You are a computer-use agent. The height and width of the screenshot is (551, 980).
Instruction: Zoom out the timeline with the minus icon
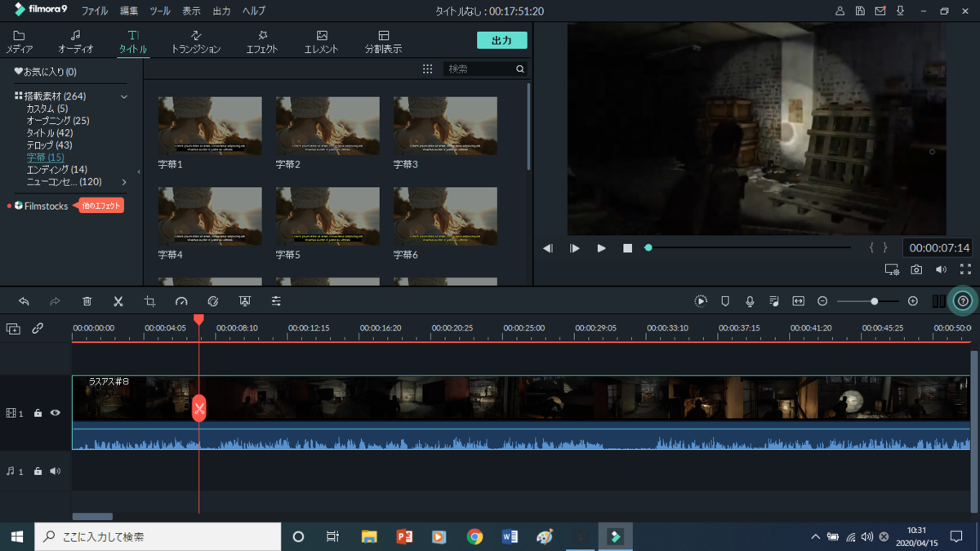pos(822,301)
